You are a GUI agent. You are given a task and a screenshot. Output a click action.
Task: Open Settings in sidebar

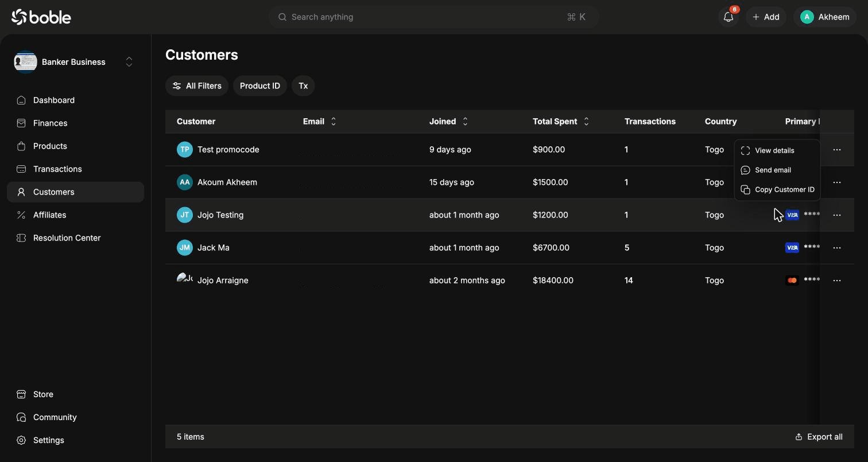click(75, 440)
